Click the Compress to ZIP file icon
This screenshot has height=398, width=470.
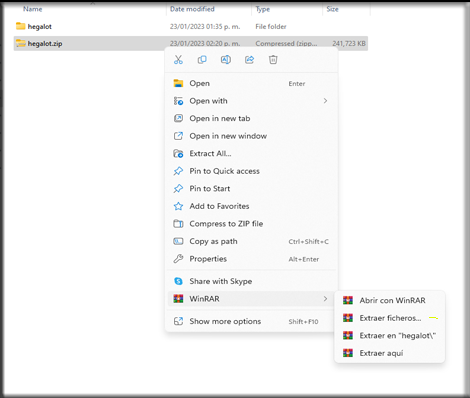(x=178, y=224)
